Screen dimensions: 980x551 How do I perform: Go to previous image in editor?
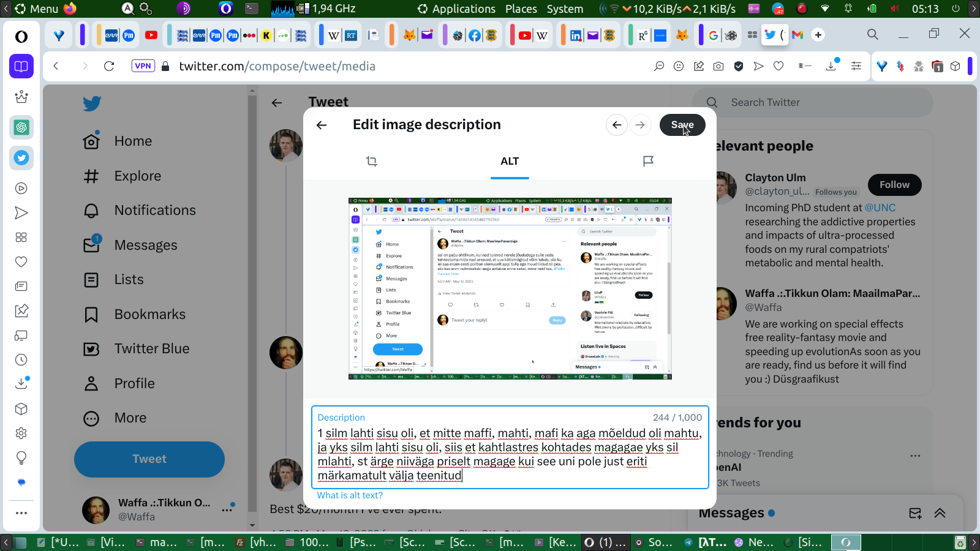pos(617,125)
